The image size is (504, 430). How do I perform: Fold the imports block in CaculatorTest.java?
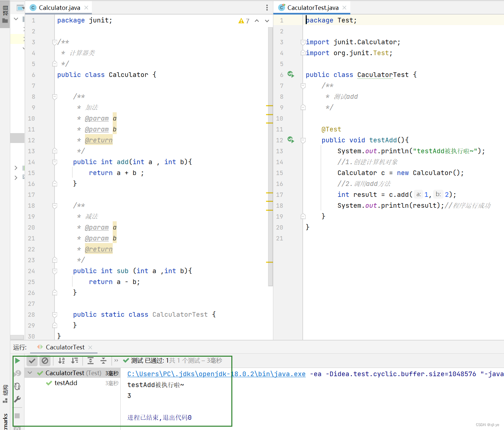click(x=303, y=42)
